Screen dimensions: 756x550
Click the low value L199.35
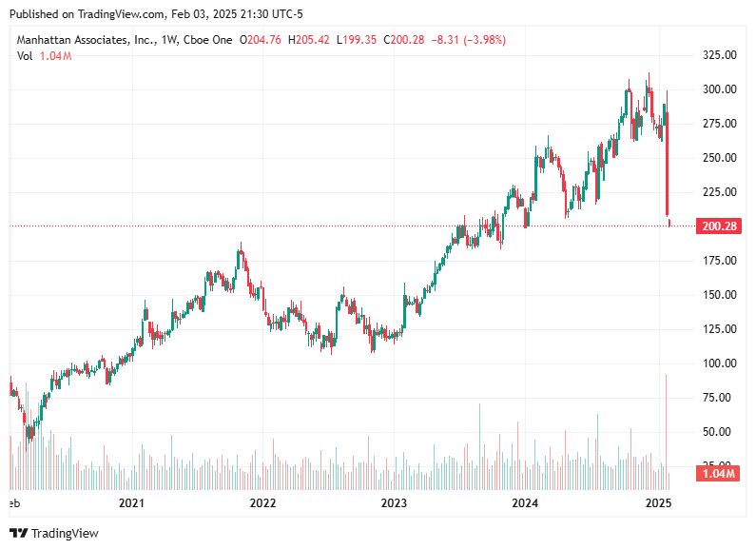[x=357, y=40]
